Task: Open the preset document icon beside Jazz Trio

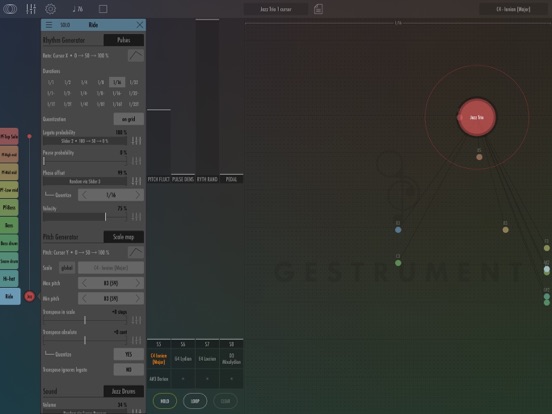Action: click(x=318, y=9)
